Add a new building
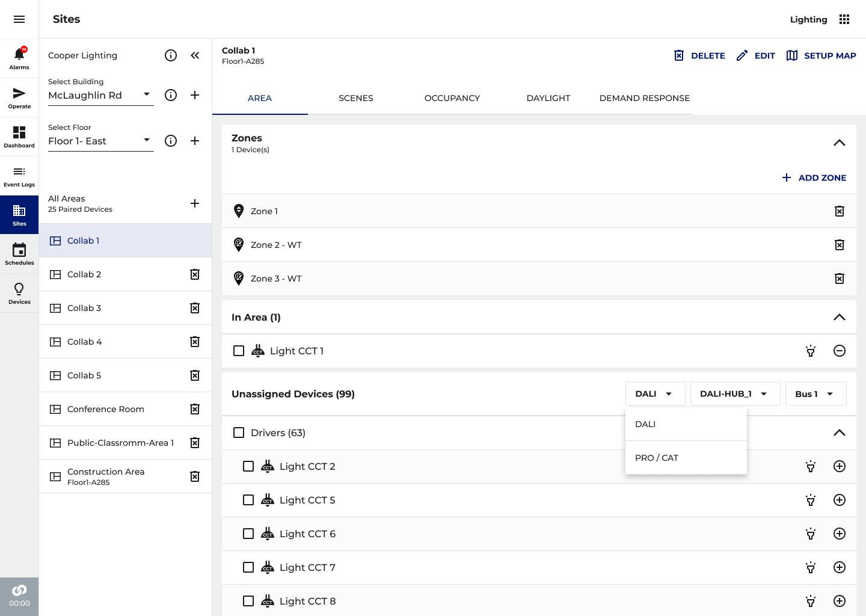This screenshot has width=866, height=616. coord(195,95)
